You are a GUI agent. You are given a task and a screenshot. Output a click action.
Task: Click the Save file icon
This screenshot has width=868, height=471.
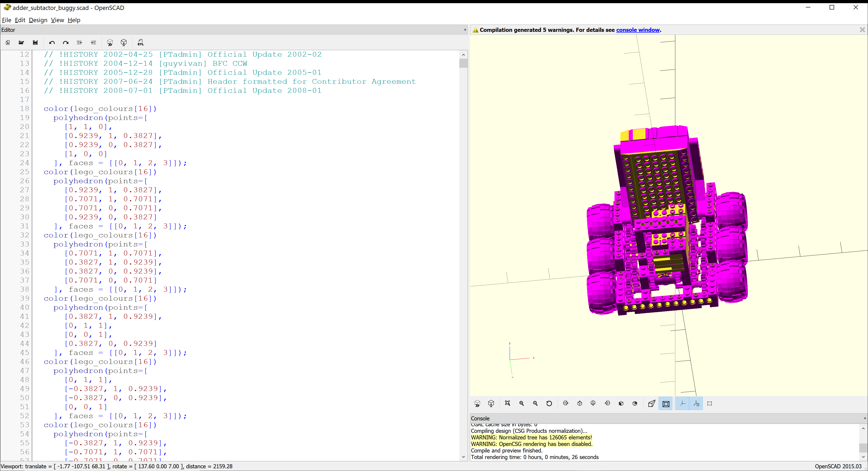35,42
